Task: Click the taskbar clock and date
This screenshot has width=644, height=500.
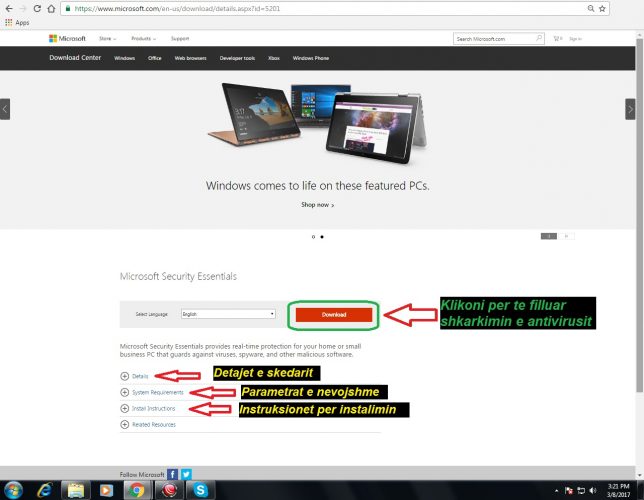Action: [618, 491]
